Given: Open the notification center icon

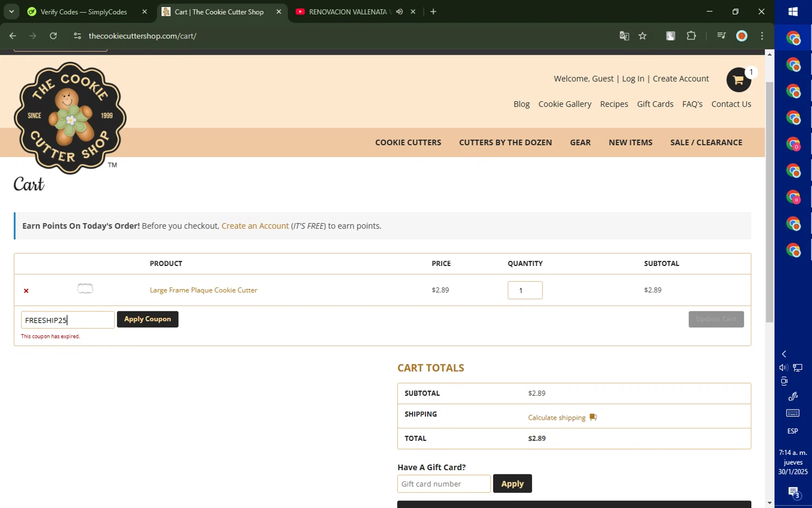Looking at the screenshot, I should click(x=793, y=492).
